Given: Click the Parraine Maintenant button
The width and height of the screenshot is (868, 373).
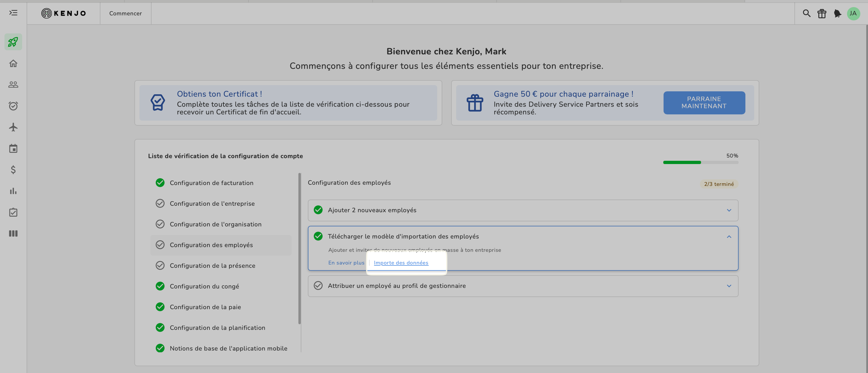Looking at the screenshot, I should [x=704, y=103].
